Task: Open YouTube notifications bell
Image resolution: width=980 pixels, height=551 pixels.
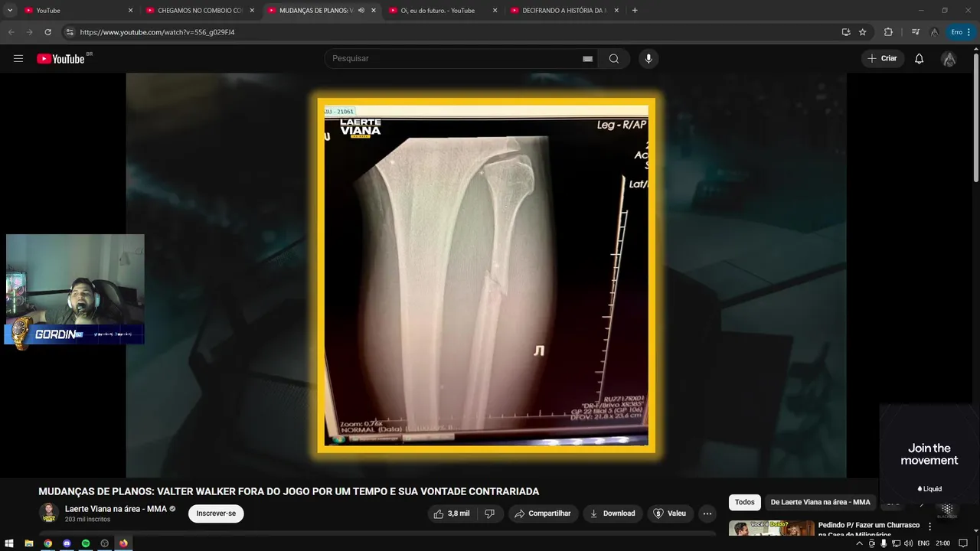Action: tap(919, 59)
